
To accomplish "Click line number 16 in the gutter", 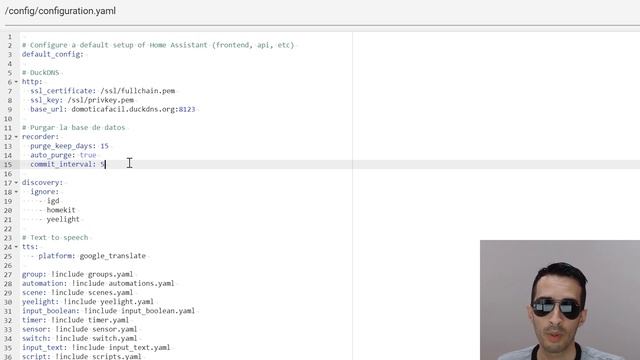I will click(x=8, y=173).
